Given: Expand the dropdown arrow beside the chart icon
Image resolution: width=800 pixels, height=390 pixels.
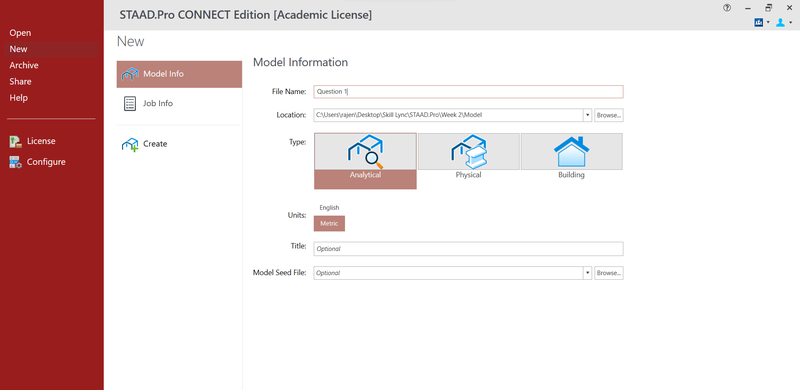Looking at the screenshot, I should point(768,23).
